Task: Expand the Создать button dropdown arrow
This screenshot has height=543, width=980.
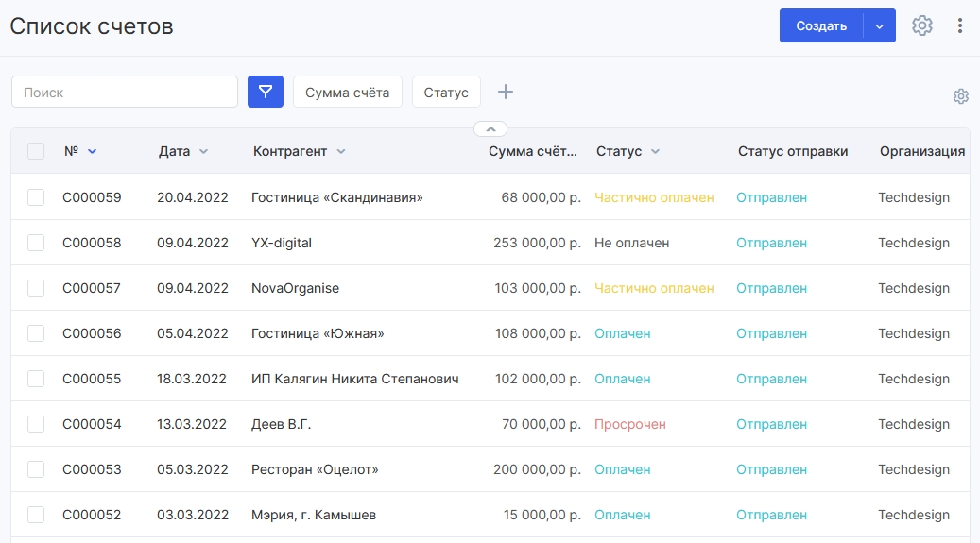Action: coord(880,25)
